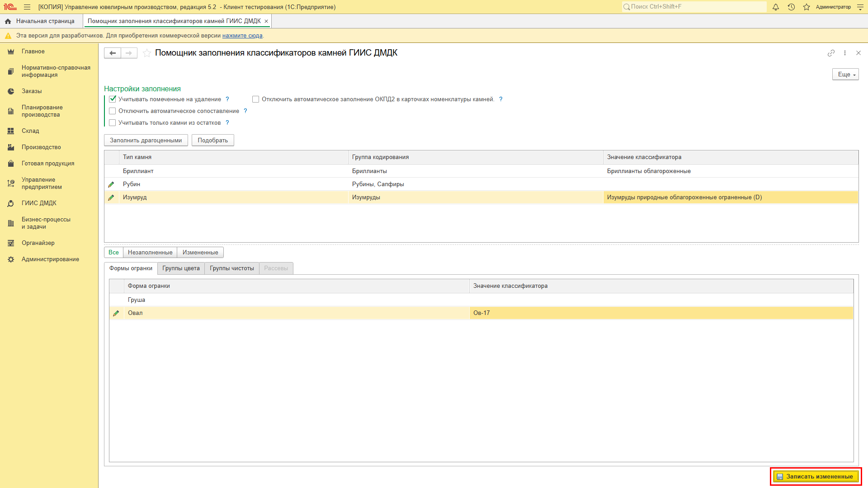The width and height of the screenshot is (868, 488).
Task: Open history clock icon
Action: (x=791, y=7)
